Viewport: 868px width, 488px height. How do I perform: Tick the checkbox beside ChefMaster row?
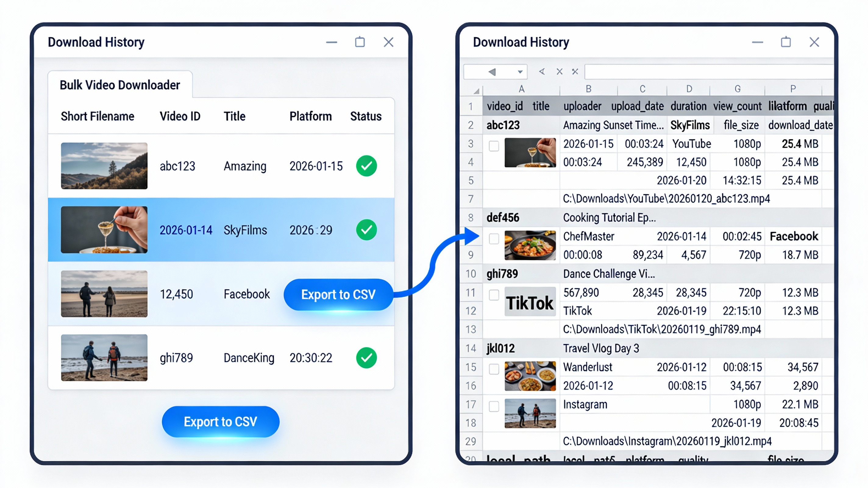click(x=494, y=239)
